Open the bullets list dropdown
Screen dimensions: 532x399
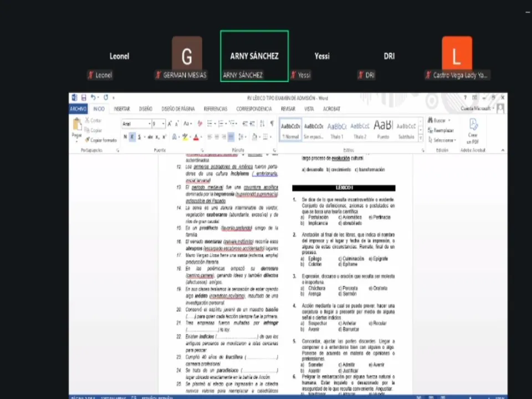(215, 124)
